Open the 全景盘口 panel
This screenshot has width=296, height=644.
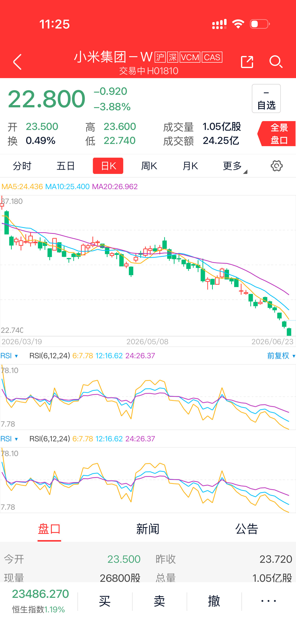pos(277,134)
